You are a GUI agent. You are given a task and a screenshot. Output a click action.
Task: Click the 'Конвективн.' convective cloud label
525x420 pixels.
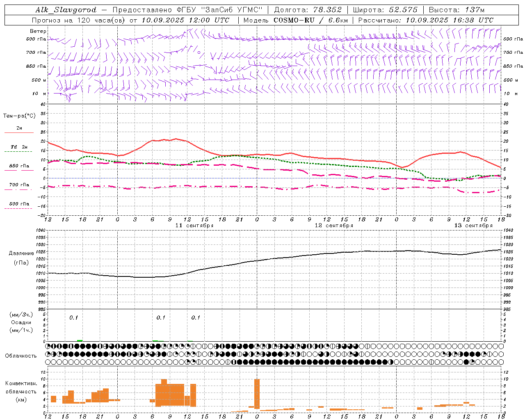(x=21, y=383)
